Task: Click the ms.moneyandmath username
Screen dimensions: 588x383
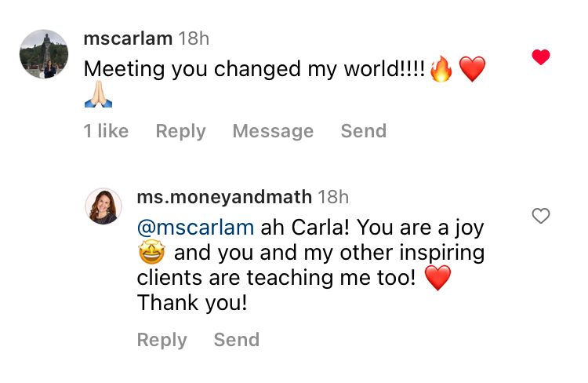Action: [x=224, y=198]
